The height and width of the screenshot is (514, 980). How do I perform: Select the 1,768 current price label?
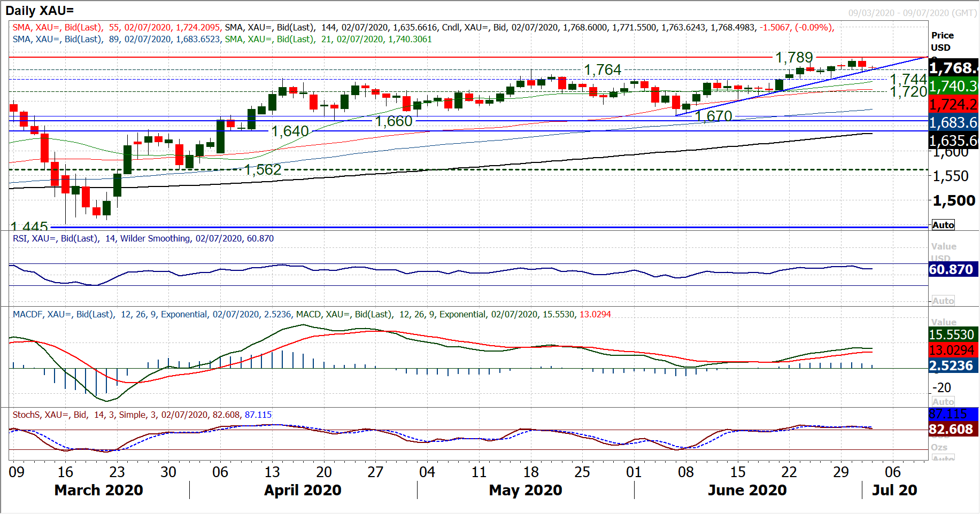[953, 68]
